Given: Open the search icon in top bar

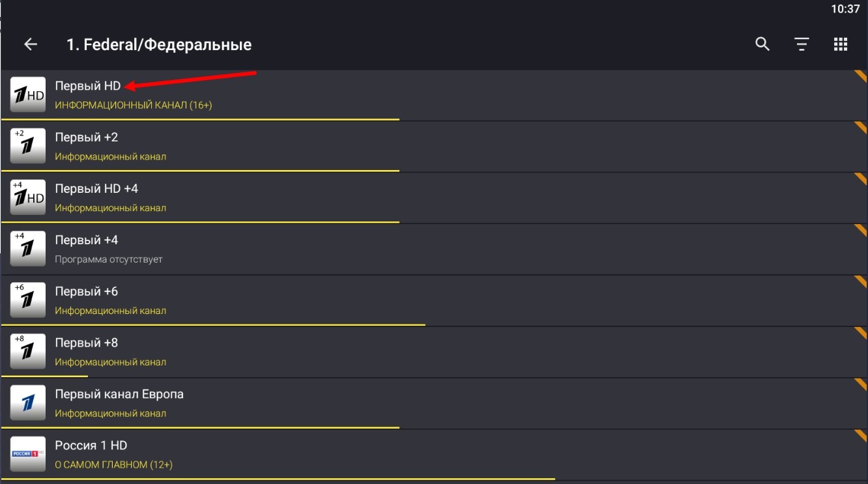Looking at the screenshot, I should tap(761, 44).
